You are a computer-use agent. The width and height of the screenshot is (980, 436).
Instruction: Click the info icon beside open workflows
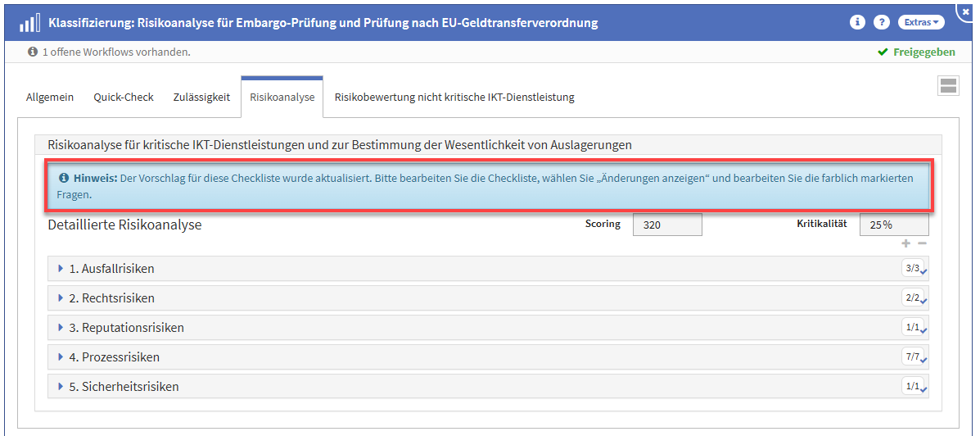33,52
